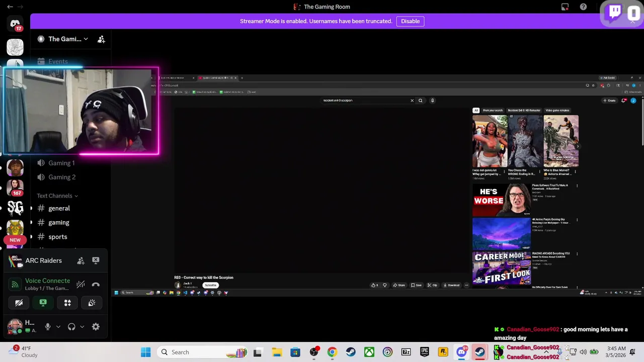Disable Streamer Mode in banner
This screenshot has width=644, height=362.
410,21
